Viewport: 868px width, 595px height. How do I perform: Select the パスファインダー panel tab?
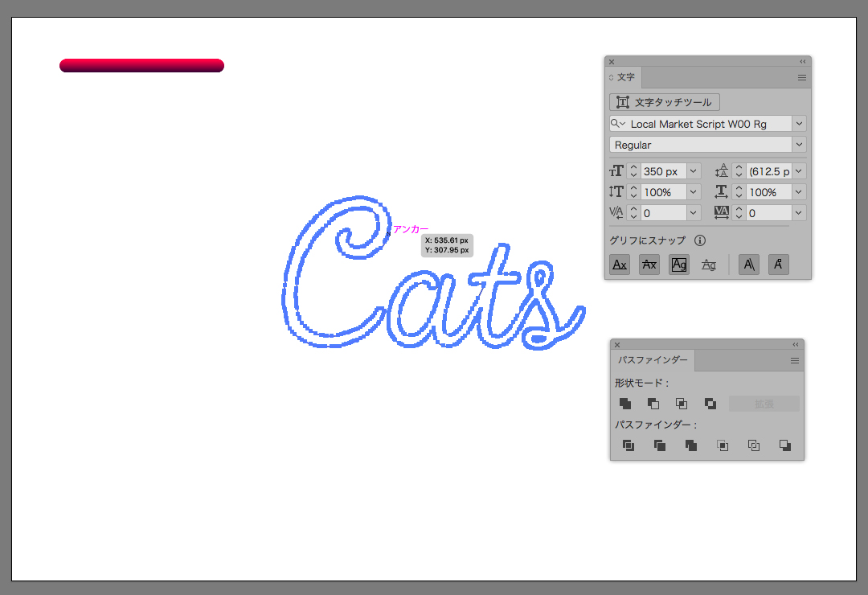[x=653, y=361]
